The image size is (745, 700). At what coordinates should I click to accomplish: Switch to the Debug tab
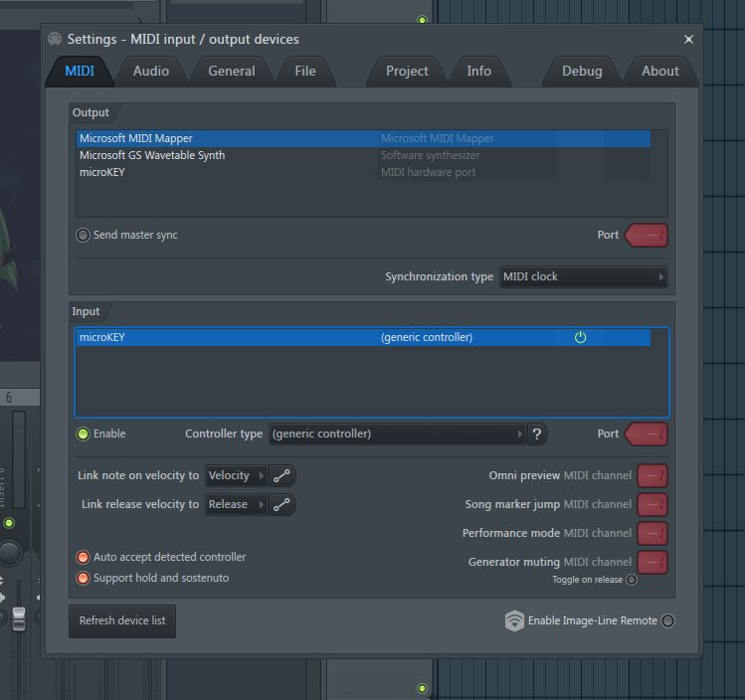tap(582, 72)
